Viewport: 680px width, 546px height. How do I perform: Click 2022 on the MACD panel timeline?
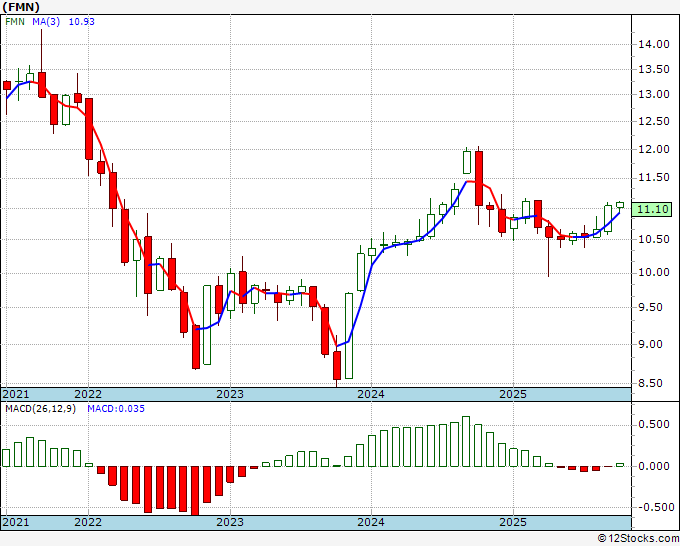point(88,522)
